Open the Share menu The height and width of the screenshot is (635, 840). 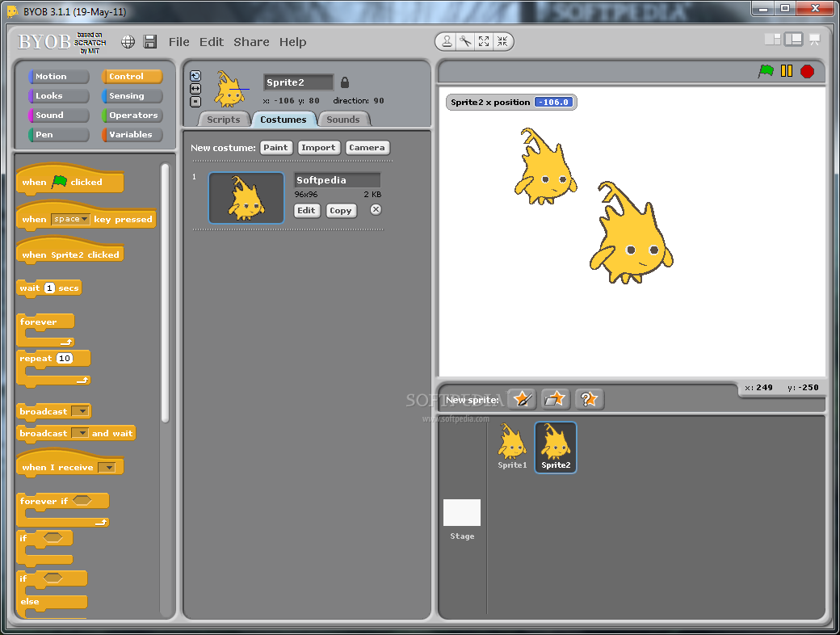click(x=251, y=42)
